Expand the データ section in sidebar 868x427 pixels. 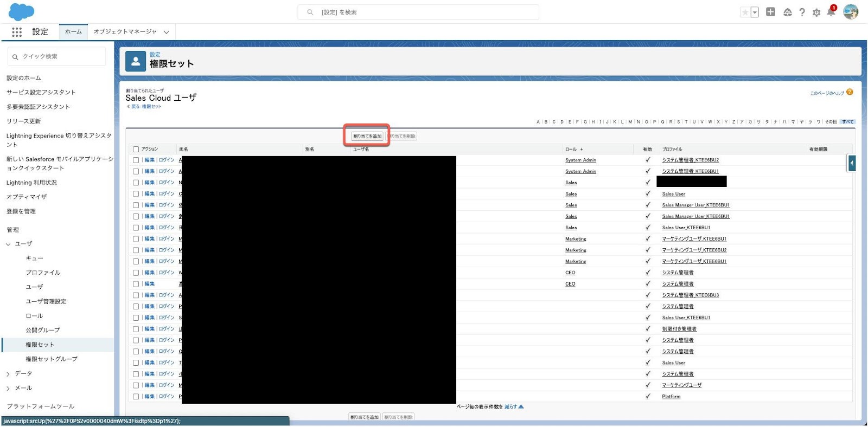click(x=8, y=374)
